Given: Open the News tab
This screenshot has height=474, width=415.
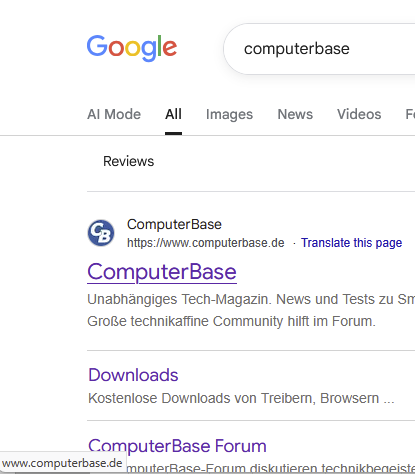Looking at the screenshot, I should pyautogui.click(x=295, y=114).
